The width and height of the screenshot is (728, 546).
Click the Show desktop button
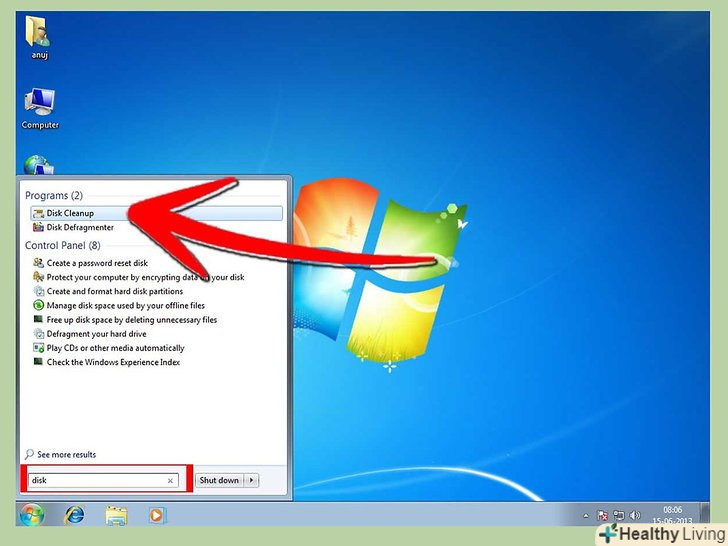point(705,514)
